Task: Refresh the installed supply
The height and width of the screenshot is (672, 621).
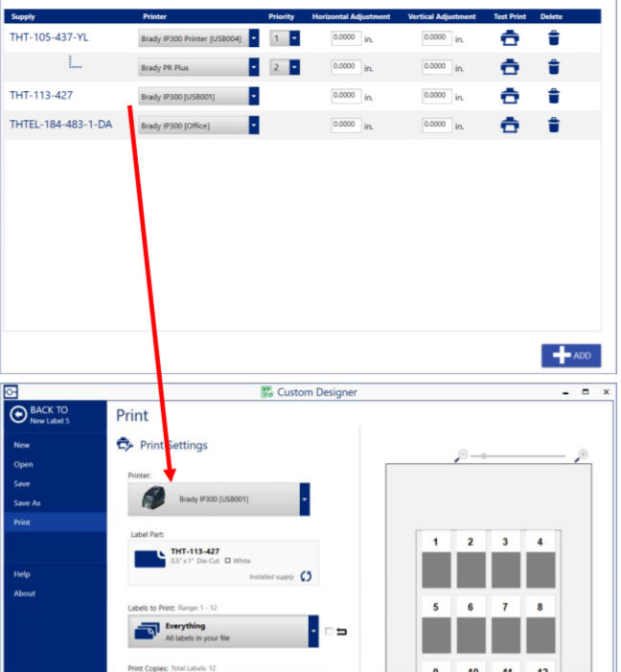Action: click(x=306, y=576)
